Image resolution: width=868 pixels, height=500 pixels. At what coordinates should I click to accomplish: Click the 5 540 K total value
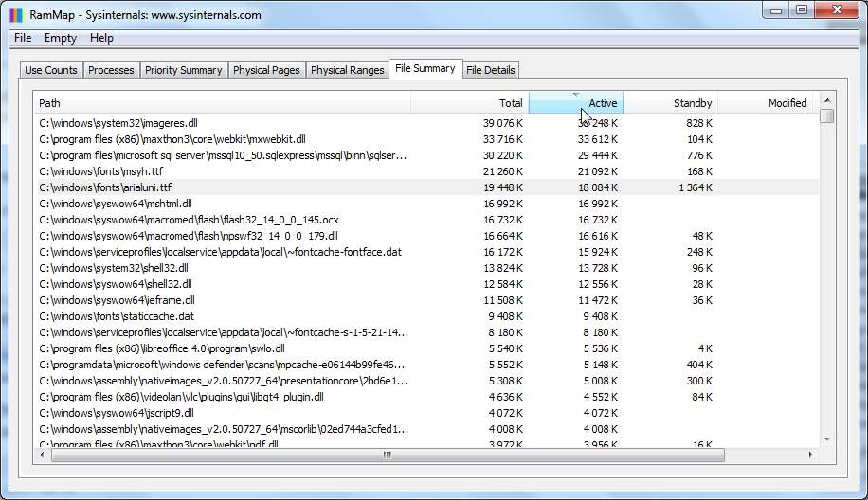(505, 348)
